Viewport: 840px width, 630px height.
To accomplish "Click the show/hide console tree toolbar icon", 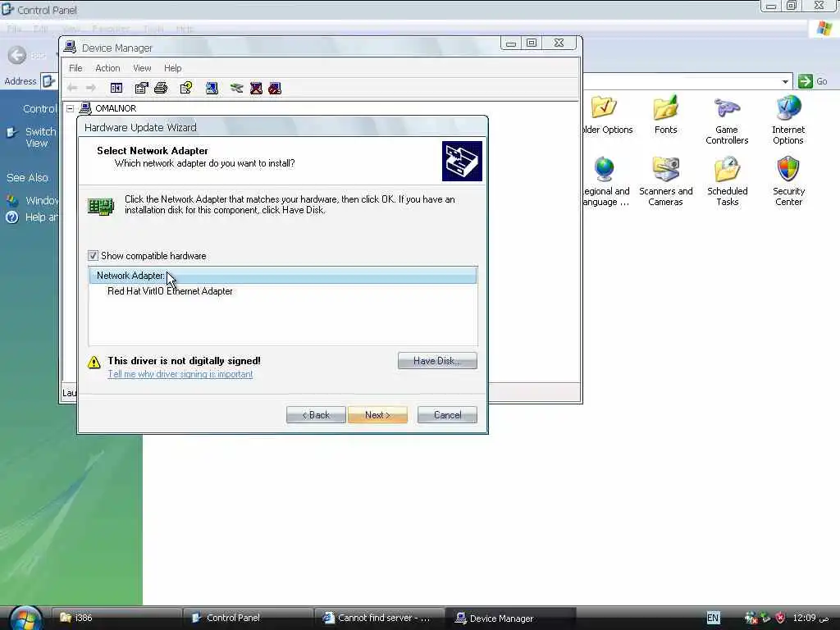I will click(x=116, y=88).
